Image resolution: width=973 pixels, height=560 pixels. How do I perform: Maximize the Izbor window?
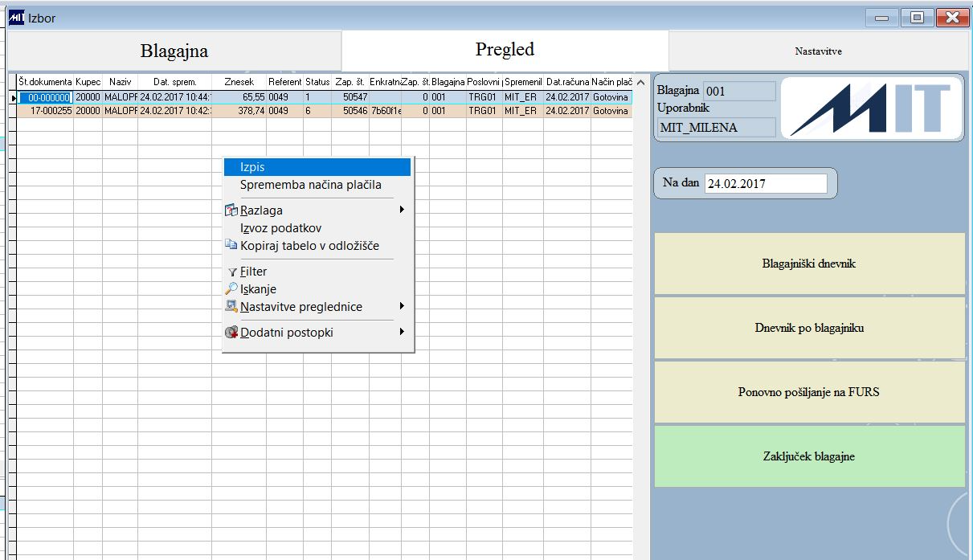(x=916, y=18)
